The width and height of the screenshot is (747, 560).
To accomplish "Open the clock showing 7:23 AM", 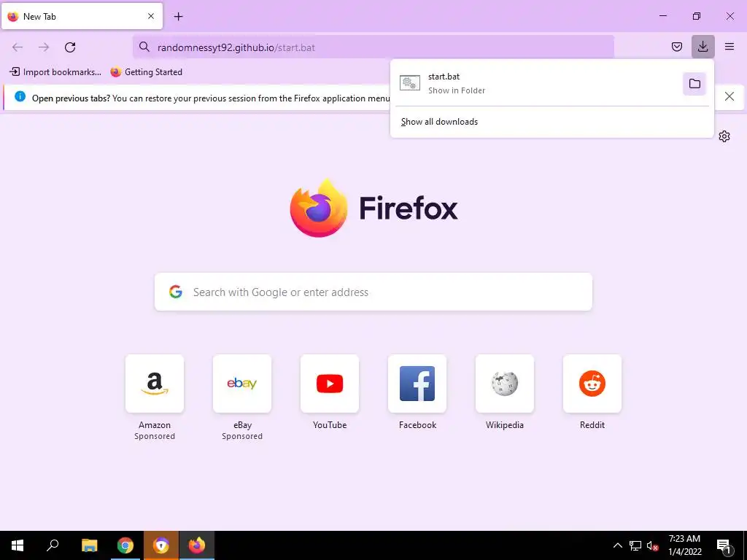I will click(x=684, y=545).
